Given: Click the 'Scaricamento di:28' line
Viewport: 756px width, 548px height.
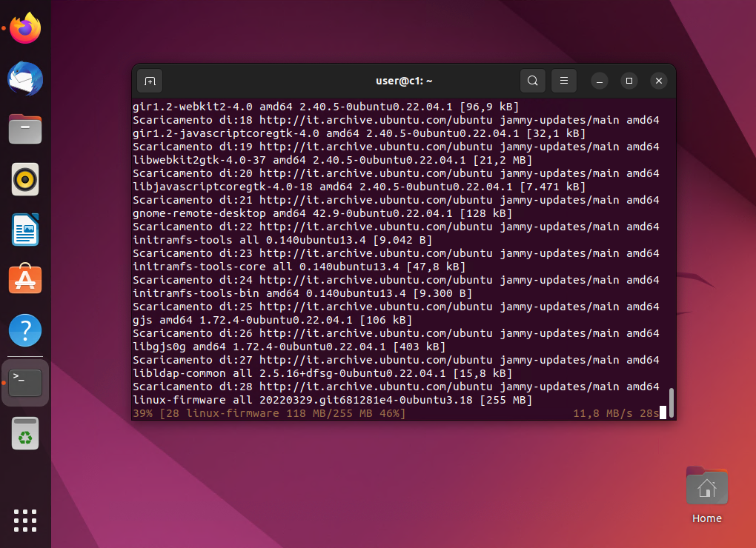Looking at the screenshot, I should tap(396, 387).
